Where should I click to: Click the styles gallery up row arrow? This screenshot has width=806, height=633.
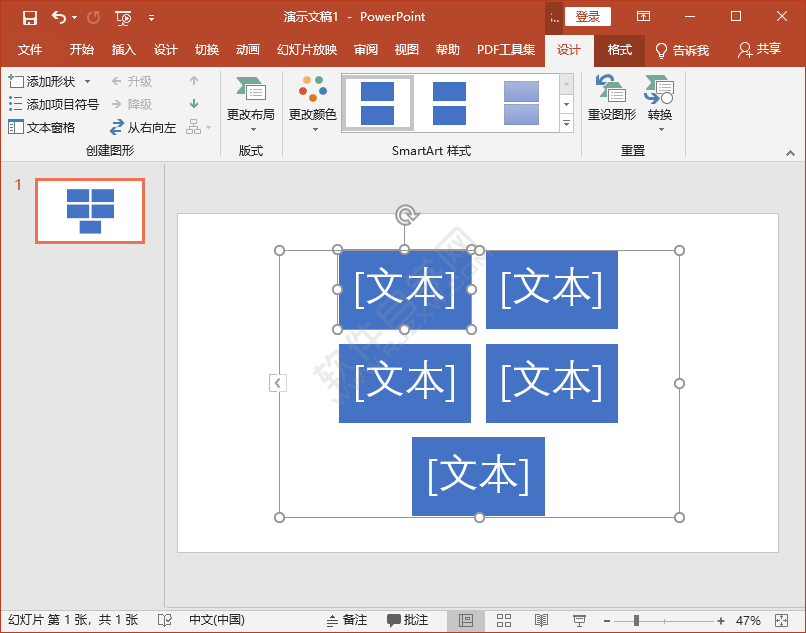coord(566,83)
